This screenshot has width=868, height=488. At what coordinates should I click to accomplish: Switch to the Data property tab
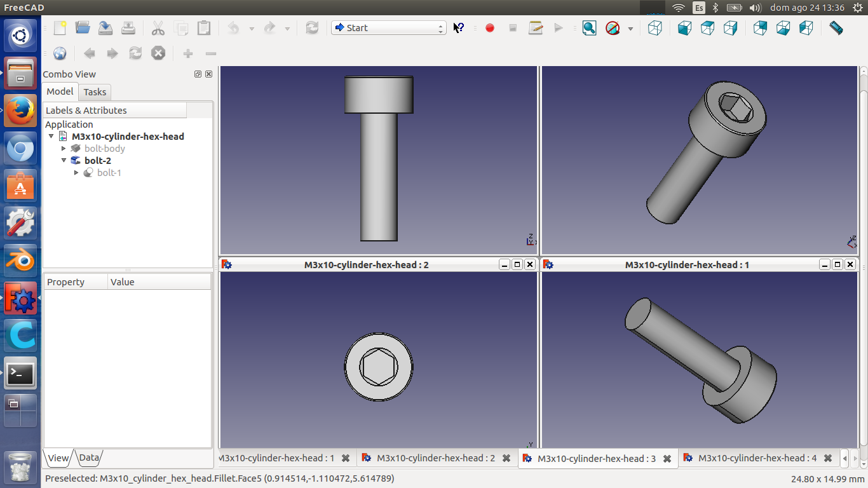(x=89, y=457)
